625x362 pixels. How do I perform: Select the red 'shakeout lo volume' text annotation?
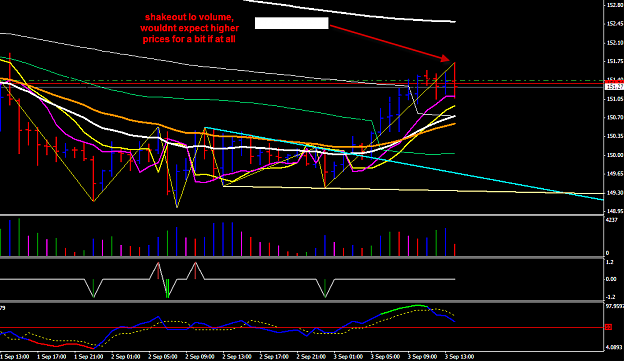coord(189,28)
